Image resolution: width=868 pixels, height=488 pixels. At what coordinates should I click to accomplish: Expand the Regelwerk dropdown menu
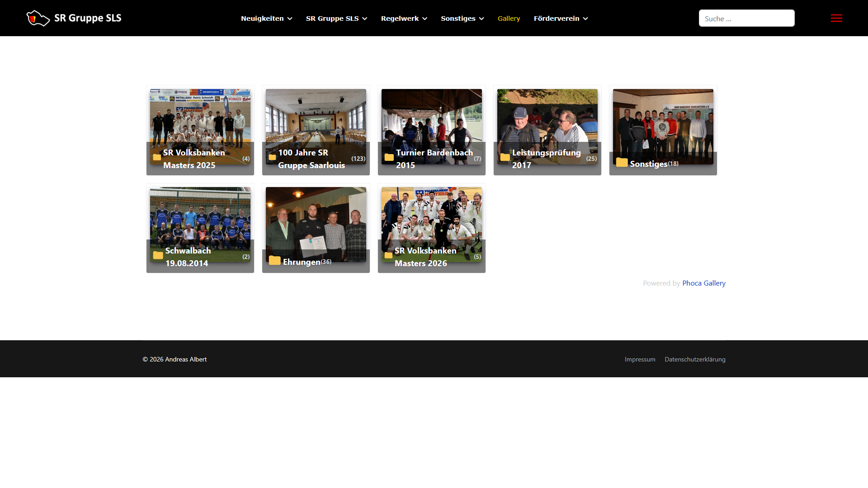tap(404, 19)
